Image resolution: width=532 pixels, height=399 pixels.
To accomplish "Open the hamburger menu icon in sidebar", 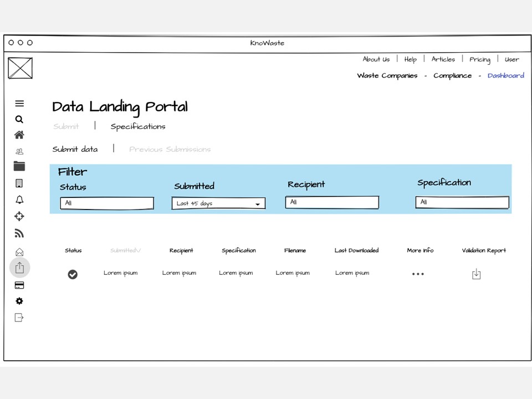I will 19,104.
